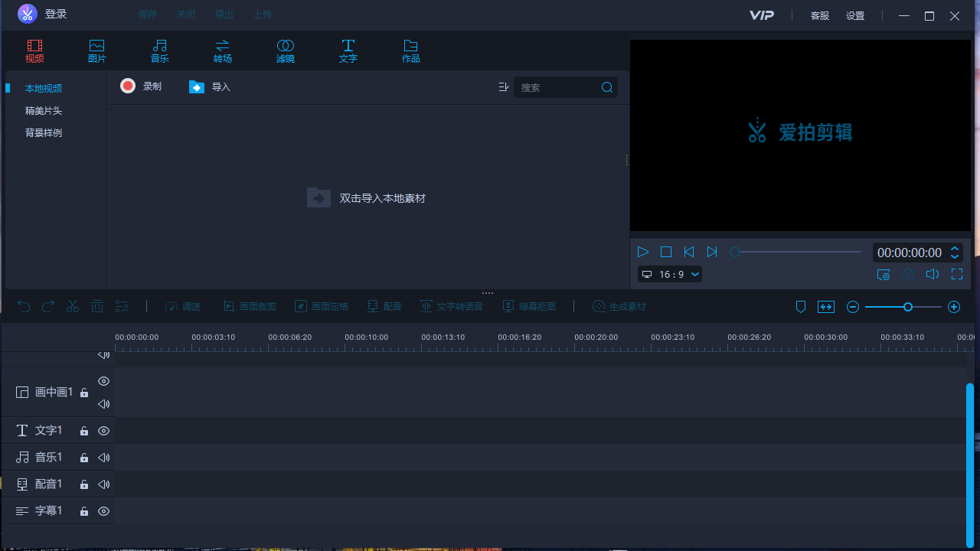Click 上传 in the title bar
Viewport: 980px width, 551px height.
coord(263,15)
